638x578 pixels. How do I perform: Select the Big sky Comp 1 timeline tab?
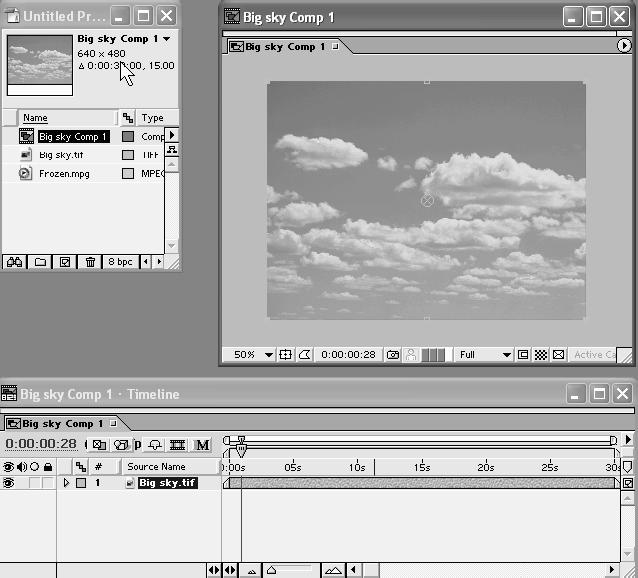pos(62,423)
